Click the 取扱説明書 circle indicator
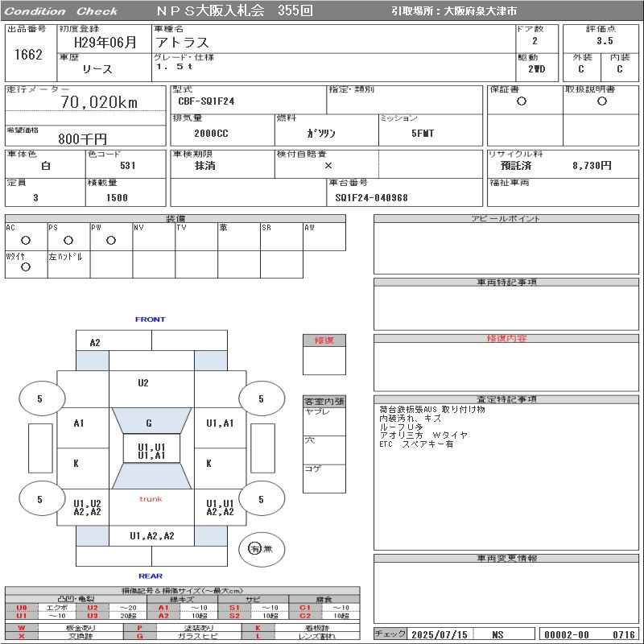The image size is (644, 644). [x=601, y=101]
